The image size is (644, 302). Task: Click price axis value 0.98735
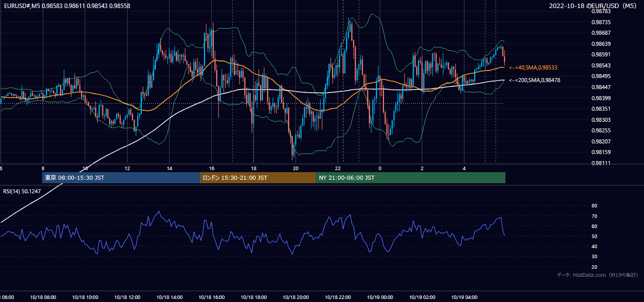(x=601, y=22)
